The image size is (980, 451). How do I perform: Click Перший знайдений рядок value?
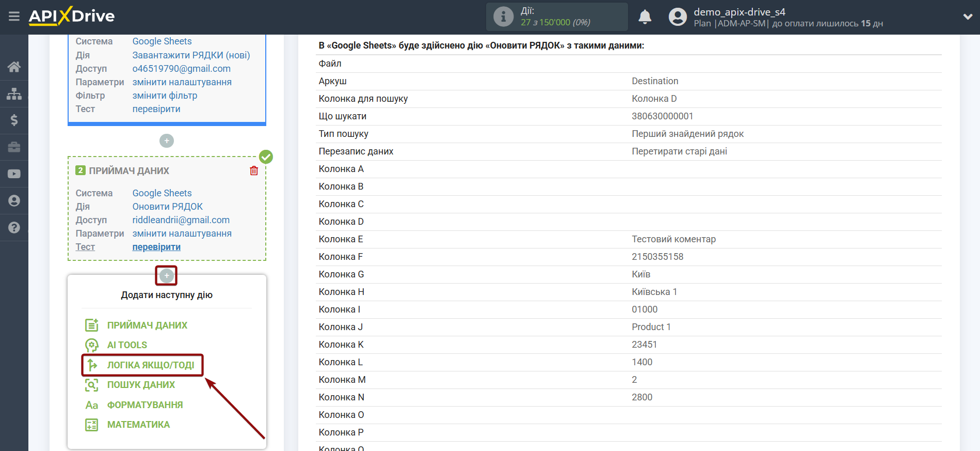coord(688,134)
